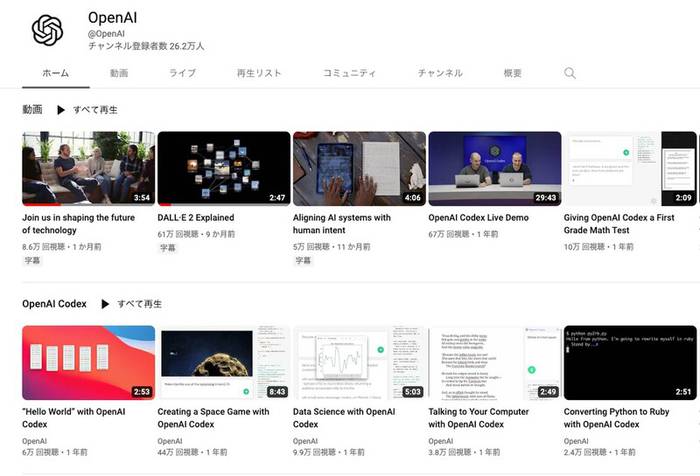Image resolution: width=700 pixels, height=476 pixels.
Task: Click title Giving OpenAI Codex a First Grade Math Test
Action: [619, 224]
